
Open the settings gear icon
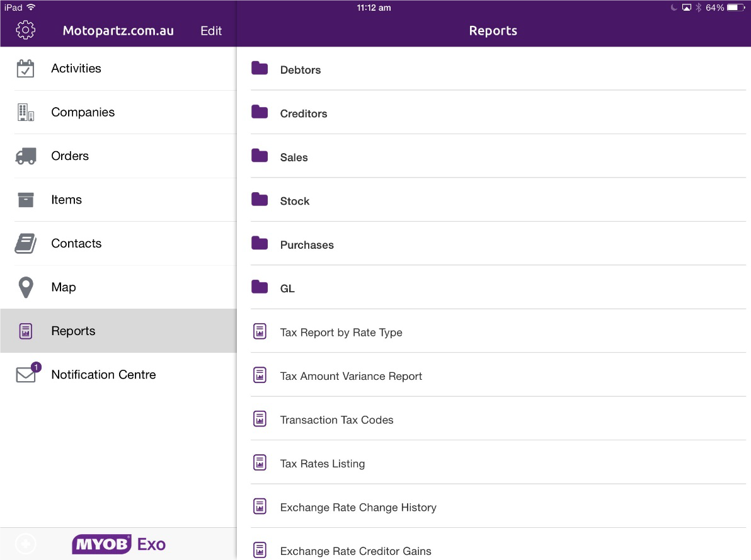pyautogui.click(x=25, y=30)
